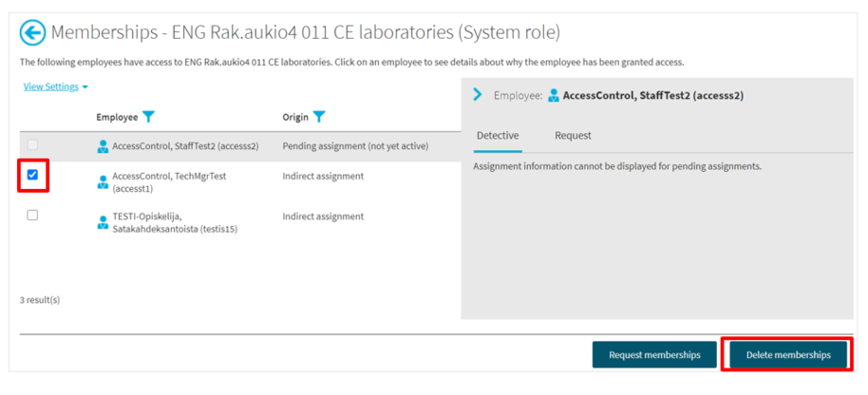Click the person icon for TechMgrTest row
The width and height of the screenshot is (868, 395).
pos(103,182)
